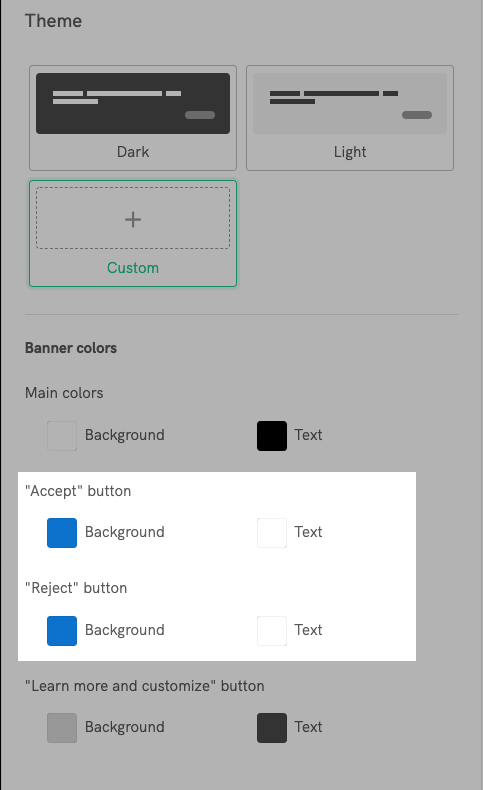
Task: Click the "Light" theme label
Action: (x=350, y=152)
